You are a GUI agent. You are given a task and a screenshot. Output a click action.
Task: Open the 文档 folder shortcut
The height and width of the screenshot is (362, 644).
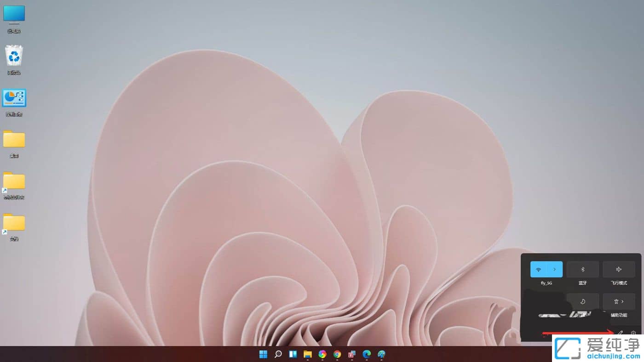pos(13,224)
